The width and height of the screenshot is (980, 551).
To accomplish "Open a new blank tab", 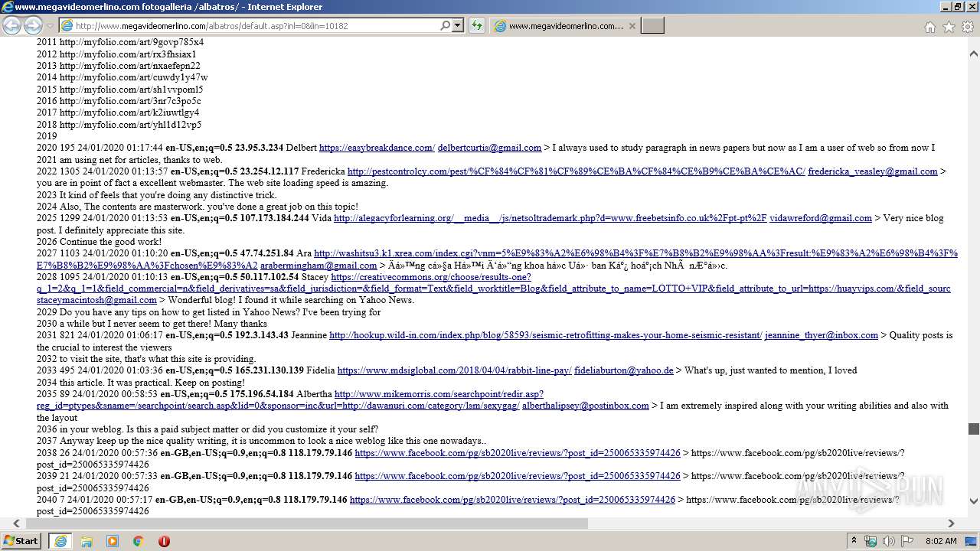I will coord(652,26).
